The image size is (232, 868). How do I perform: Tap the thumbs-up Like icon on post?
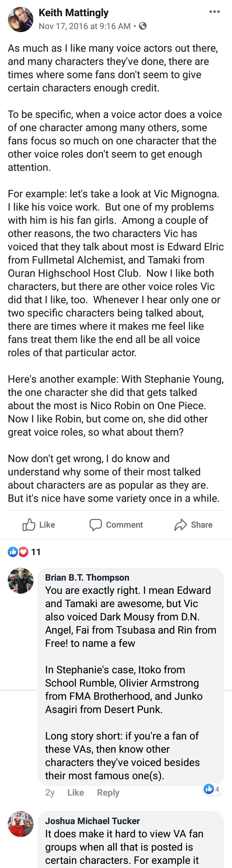[29, 525]
